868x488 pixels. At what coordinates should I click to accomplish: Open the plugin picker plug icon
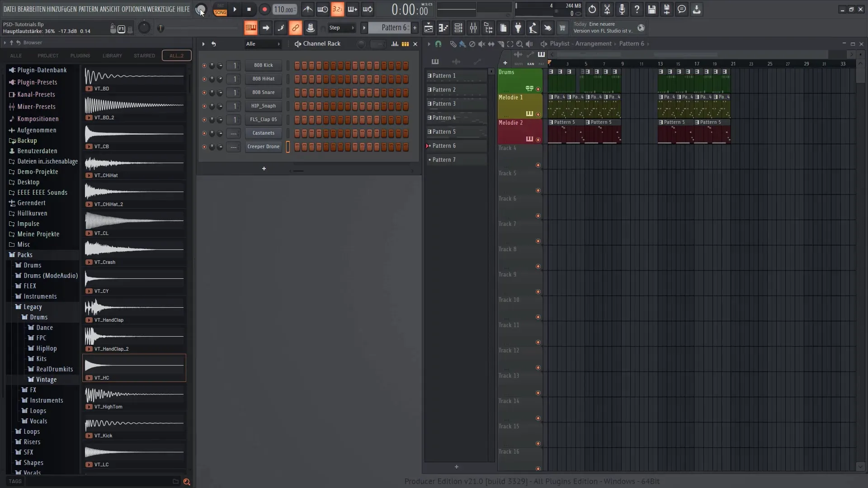click(x=518, y=28)
